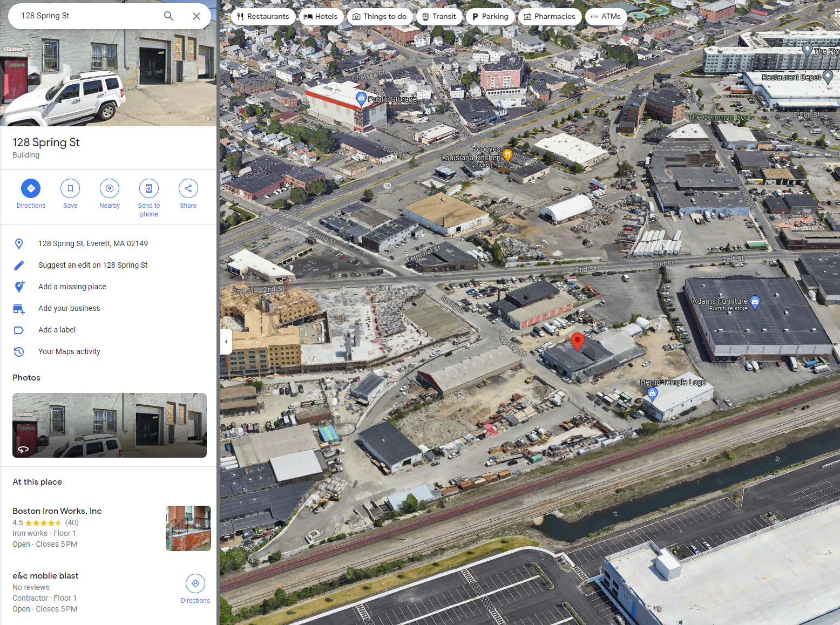Click the search magnifier icon

click(x=169, y=16)
